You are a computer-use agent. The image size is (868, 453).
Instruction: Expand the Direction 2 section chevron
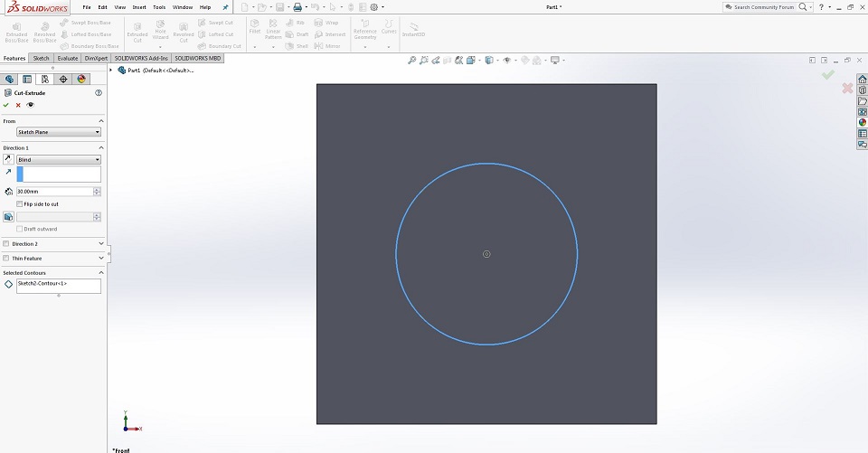[101, 243]
